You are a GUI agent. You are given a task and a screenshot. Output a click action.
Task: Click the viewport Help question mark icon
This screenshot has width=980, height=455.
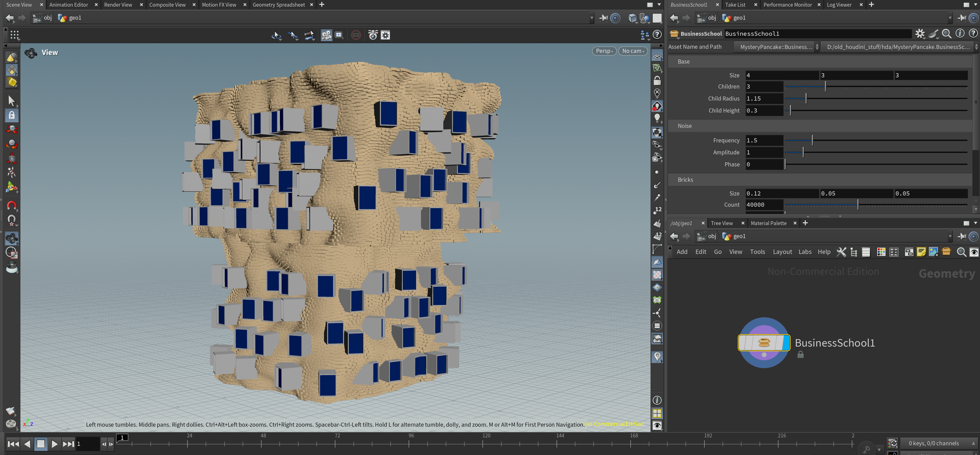(657, 35)
